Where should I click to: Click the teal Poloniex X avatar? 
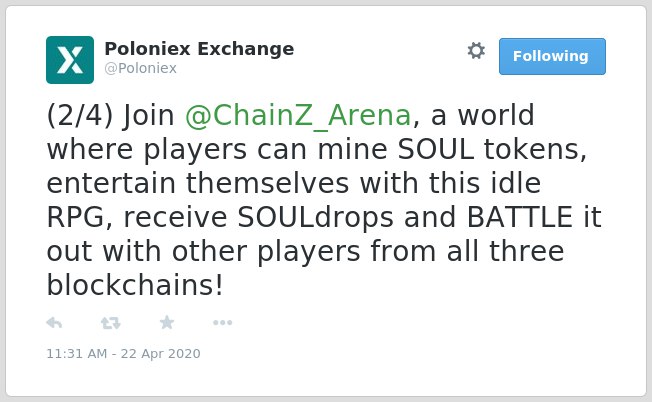pos(70,60)
